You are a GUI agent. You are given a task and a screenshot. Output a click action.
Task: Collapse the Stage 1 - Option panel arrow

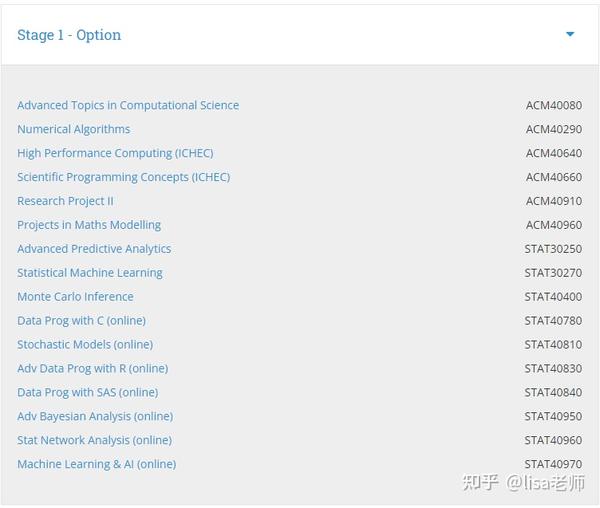coord(570,35)
